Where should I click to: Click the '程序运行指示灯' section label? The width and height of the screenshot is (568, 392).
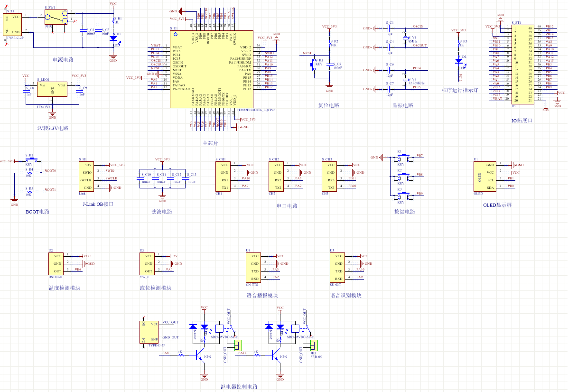point(459,90)
